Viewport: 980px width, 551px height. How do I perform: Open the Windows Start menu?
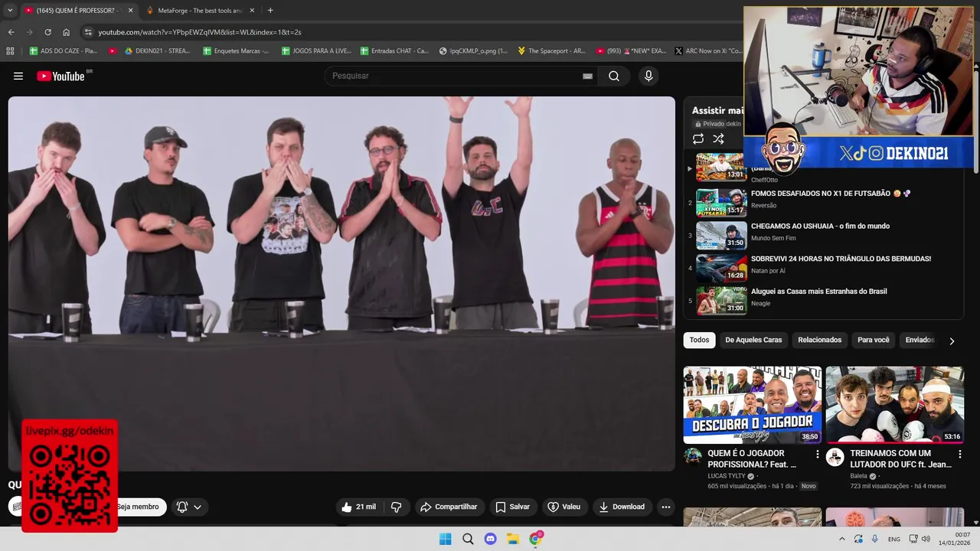tap(445, 539)
